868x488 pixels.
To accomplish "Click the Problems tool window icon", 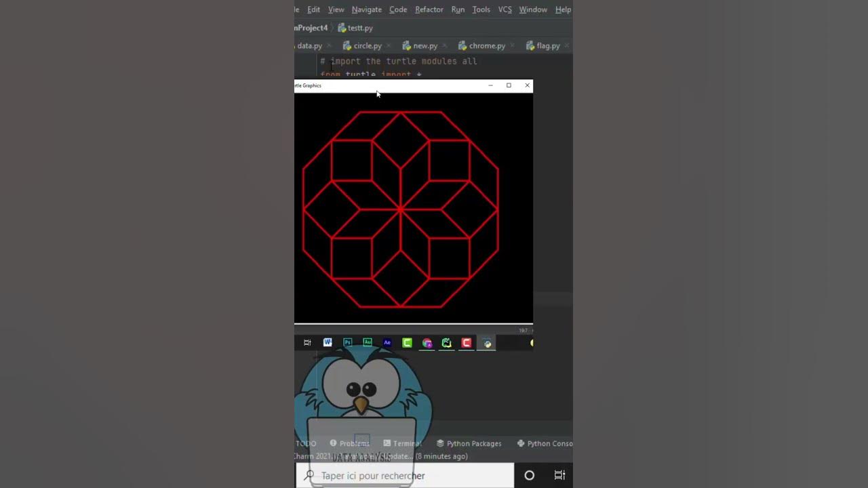I will tap(333, 443).
